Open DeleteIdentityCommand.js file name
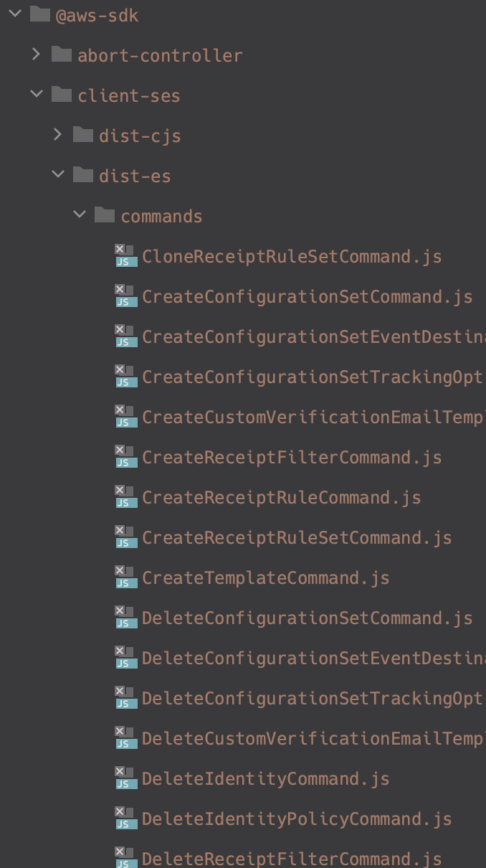 [x=266, y=779]
